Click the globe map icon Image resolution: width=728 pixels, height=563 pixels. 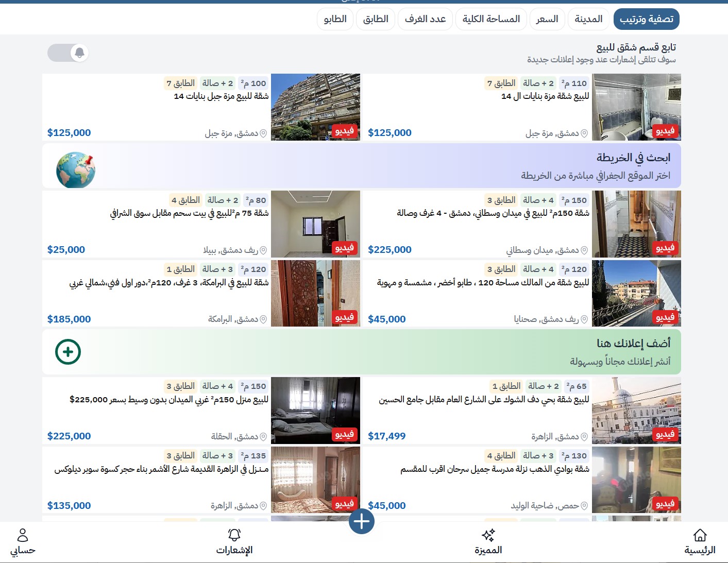[76, 169]
